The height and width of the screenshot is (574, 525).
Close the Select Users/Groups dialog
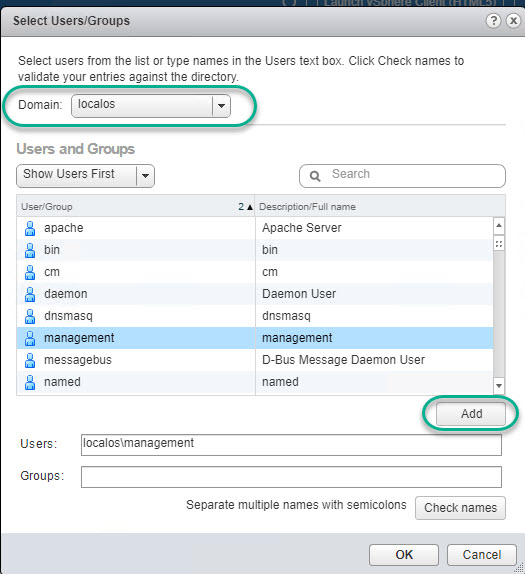coord(513,20)
